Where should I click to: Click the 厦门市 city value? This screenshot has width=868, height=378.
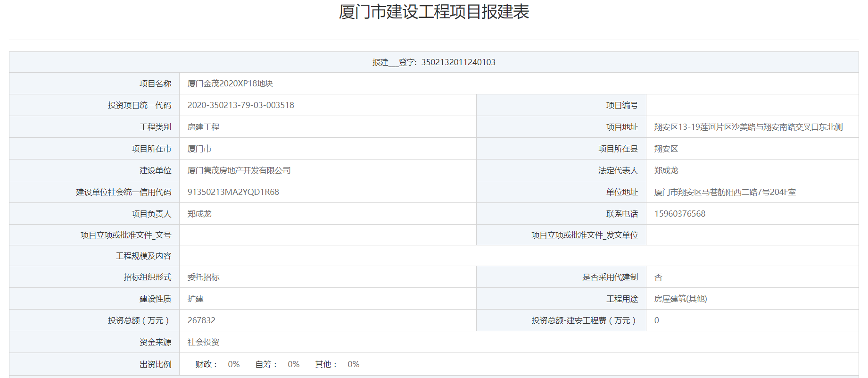click(x=199, y=149)
